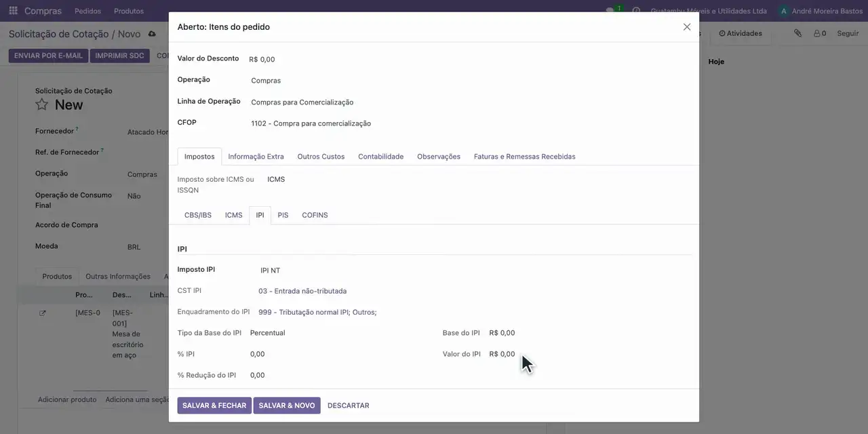Click the user avatar letter A
Image resolution: width=868 pixels, height=434 pixels.
[x=784, y=11]
